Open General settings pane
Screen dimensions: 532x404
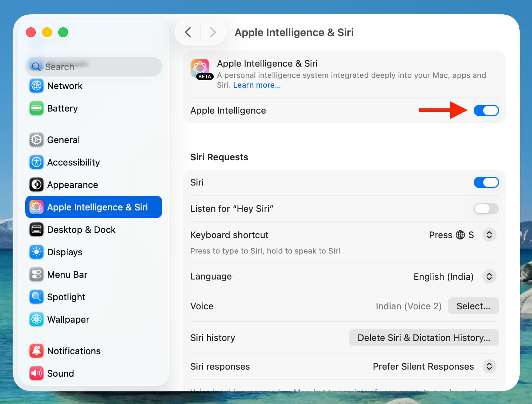[94, 140]
